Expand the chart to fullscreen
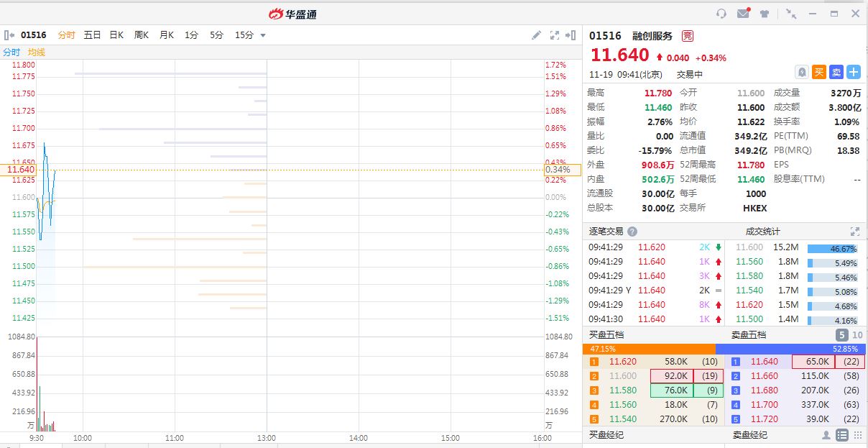Viewport: 868px width, 448px height. pyautogui.click(x=554, y=35)
